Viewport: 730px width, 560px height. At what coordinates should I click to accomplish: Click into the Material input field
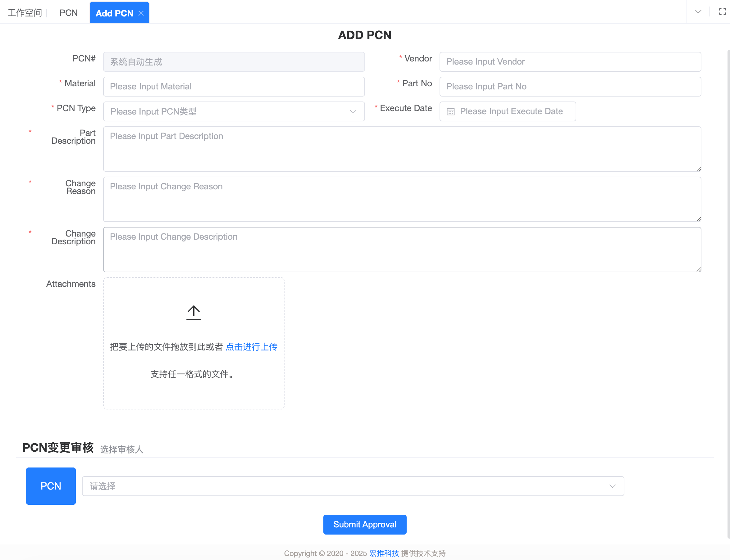point(233,87)
